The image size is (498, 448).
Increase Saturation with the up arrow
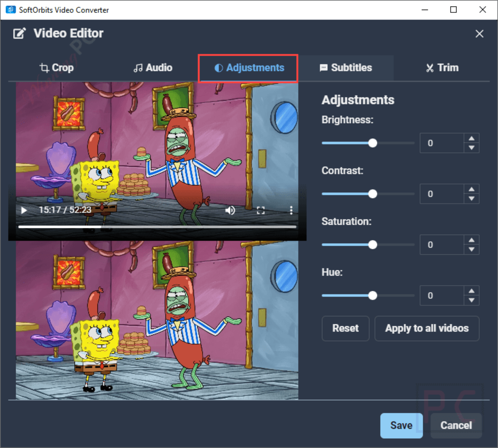coord(472,240)
